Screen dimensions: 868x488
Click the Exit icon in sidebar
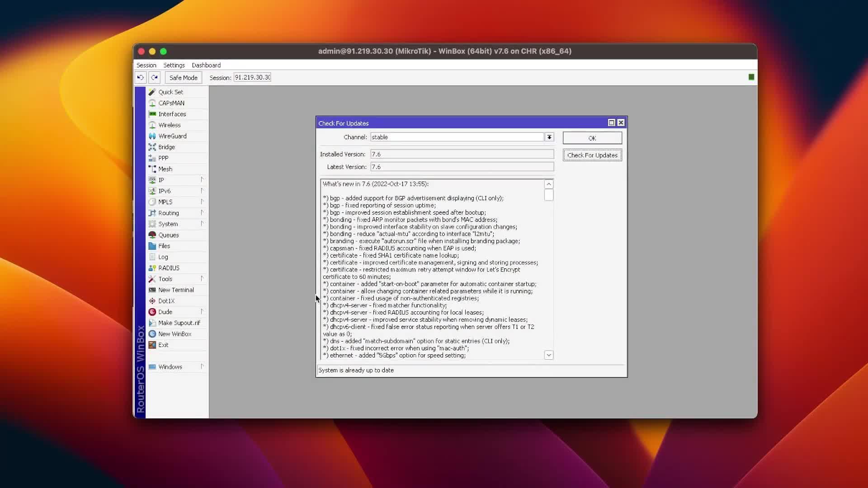click(x=152, y=345)
